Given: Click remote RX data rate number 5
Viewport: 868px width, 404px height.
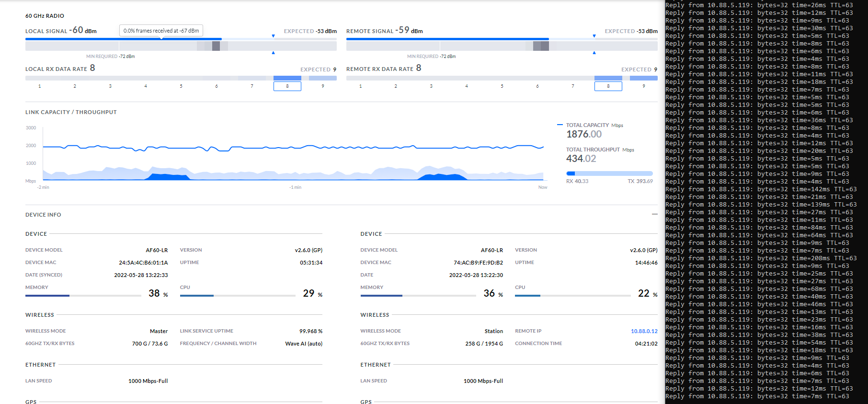Looking at the screenshot, I should click(x=502, y=86).
